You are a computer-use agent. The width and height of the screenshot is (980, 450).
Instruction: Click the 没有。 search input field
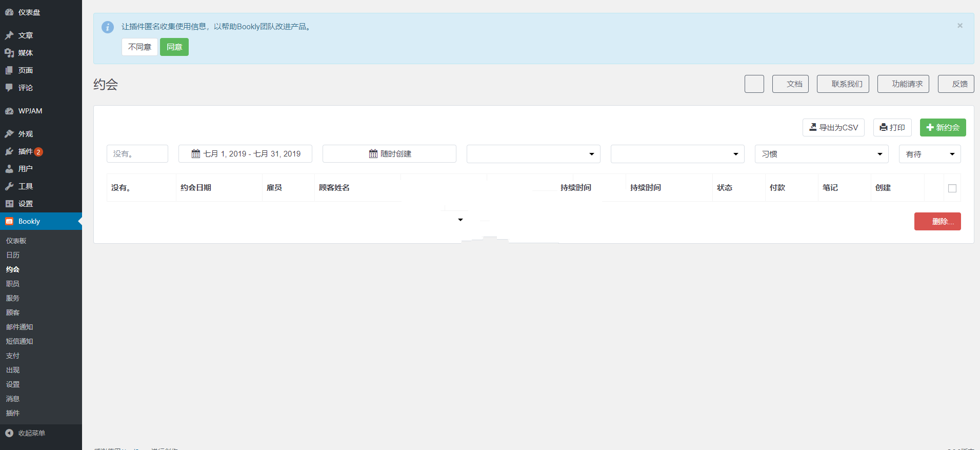coord(137,154)
